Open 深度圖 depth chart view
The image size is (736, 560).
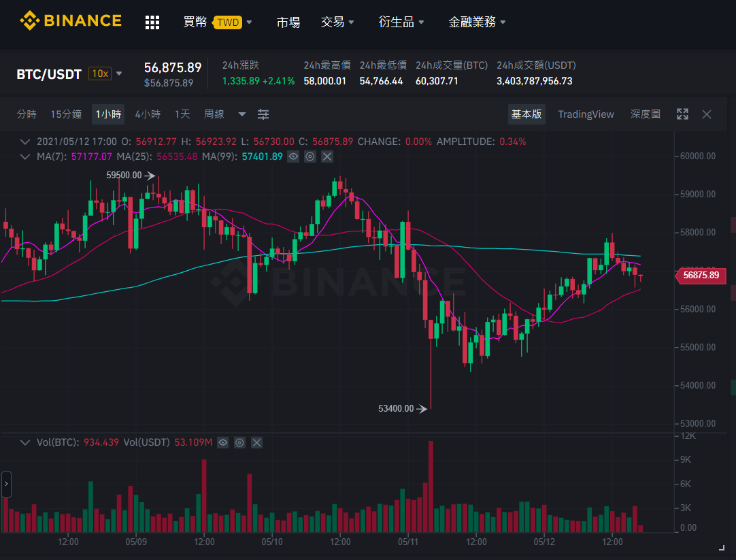pyautogui.click(x=645, y=114)
